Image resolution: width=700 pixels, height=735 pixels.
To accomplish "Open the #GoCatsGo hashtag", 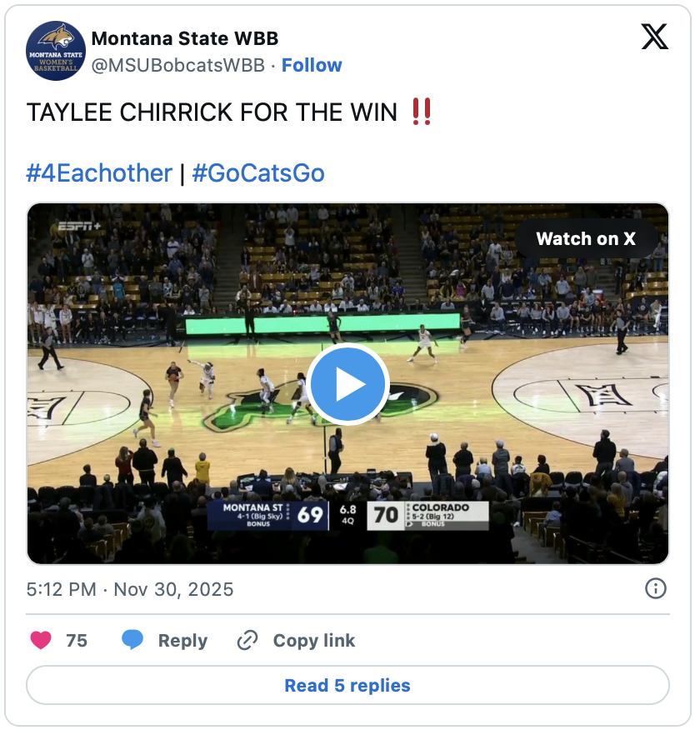I will click(258, 173).
